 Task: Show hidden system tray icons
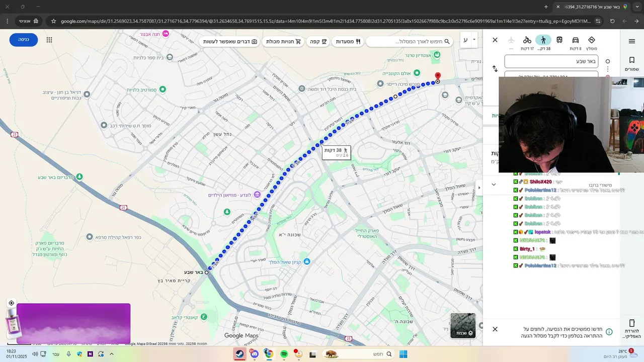pos(112,354)
